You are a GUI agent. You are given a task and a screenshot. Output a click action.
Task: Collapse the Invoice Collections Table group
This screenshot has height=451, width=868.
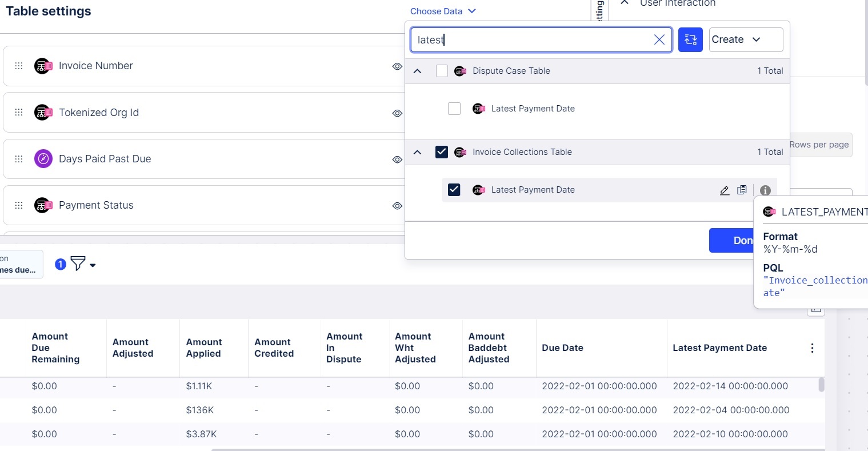[417, 152]
